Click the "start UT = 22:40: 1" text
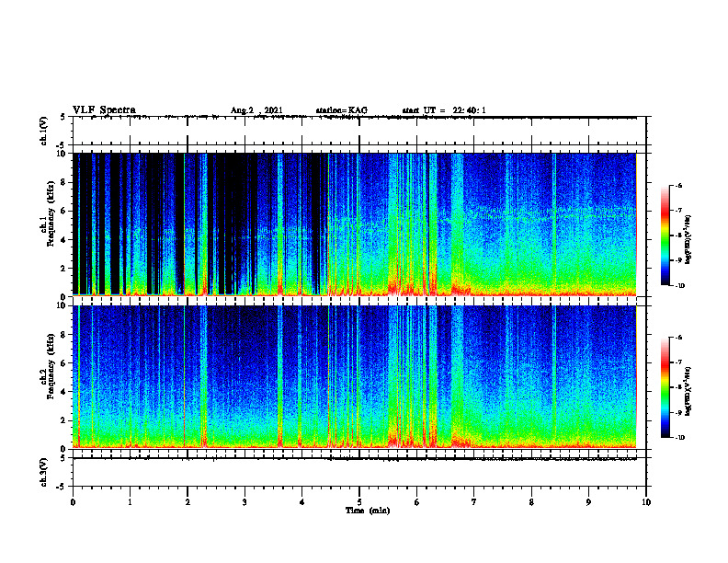Image resolution: width=728 pixels, height=563 pixels. click(x=444, y=110)
